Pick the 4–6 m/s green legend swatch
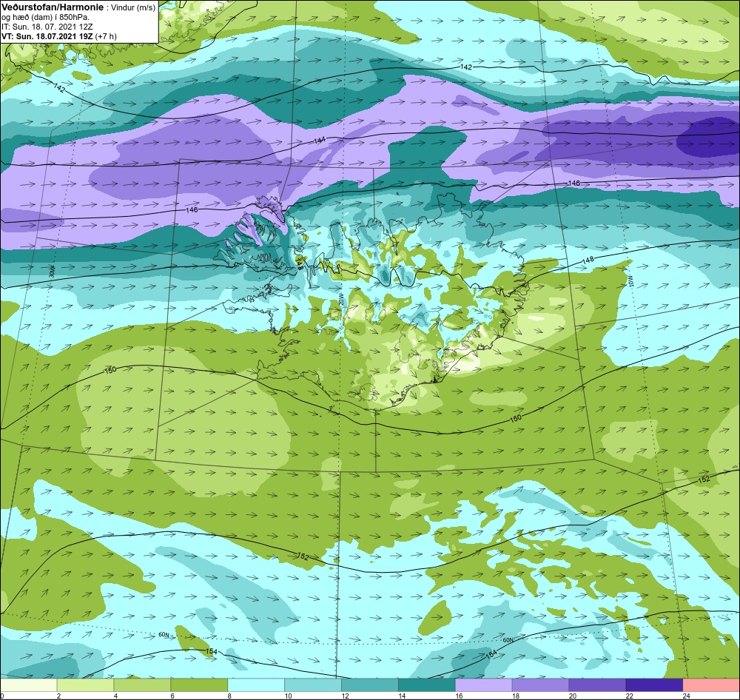 pyautogui.click(x=143, y=684)
